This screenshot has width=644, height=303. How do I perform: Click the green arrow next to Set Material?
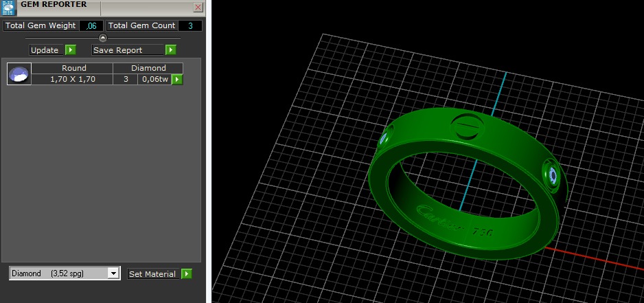click(x=187, y=274)
